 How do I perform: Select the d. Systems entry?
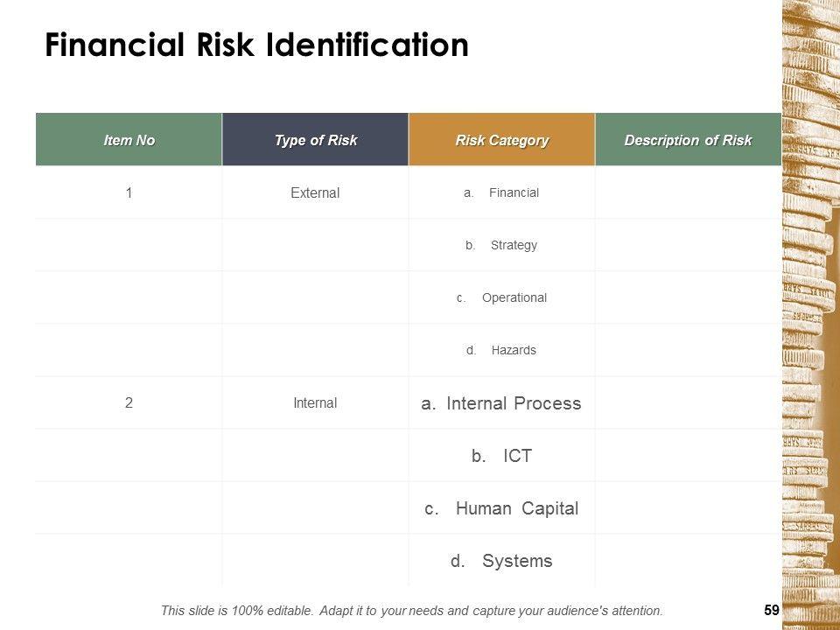[x=501, y=561]
